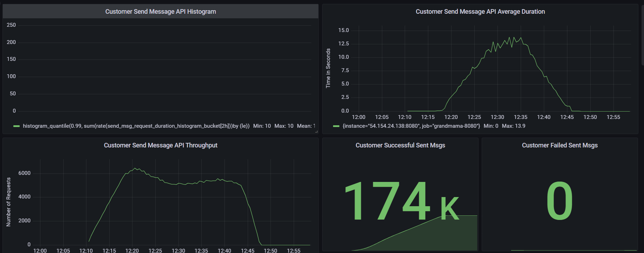Click the Min: 10 value in the Histogram legend

click(x=262, y=126)
